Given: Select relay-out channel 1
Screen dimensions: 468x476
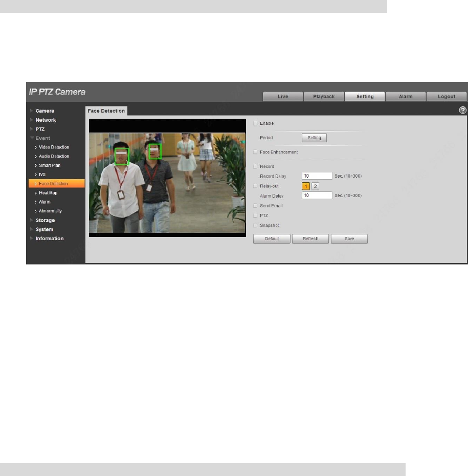Looking at the screenshot, I should click(x=306, y=186).
